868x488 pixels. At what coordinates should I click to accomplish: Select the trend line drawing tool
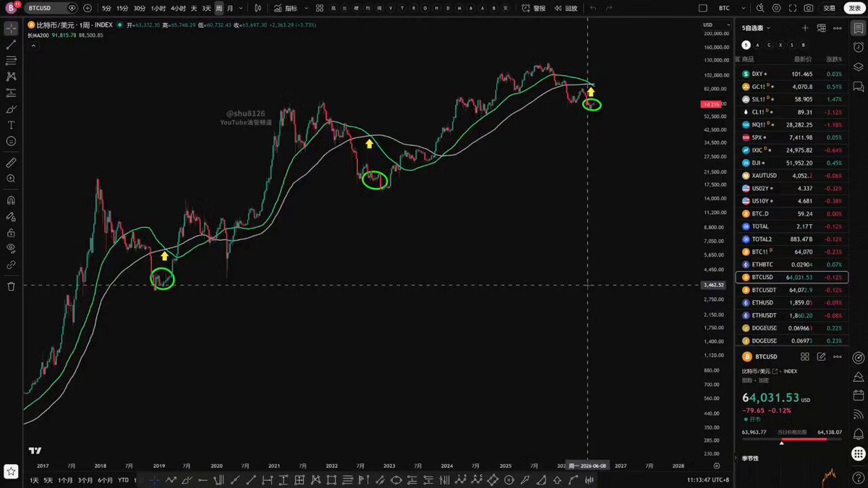click(11, 45)
